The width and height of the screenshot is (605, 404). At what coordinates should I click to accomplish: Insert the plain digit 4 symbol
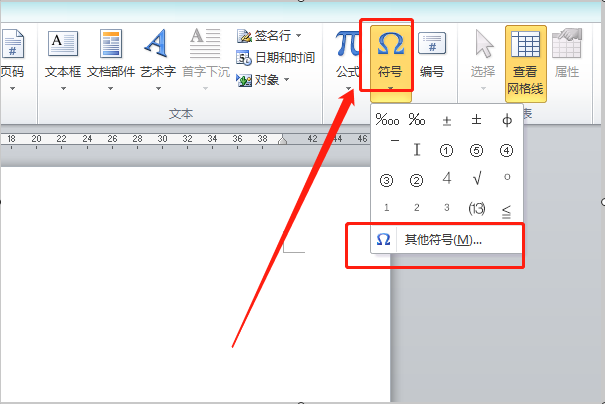(446, 178)
